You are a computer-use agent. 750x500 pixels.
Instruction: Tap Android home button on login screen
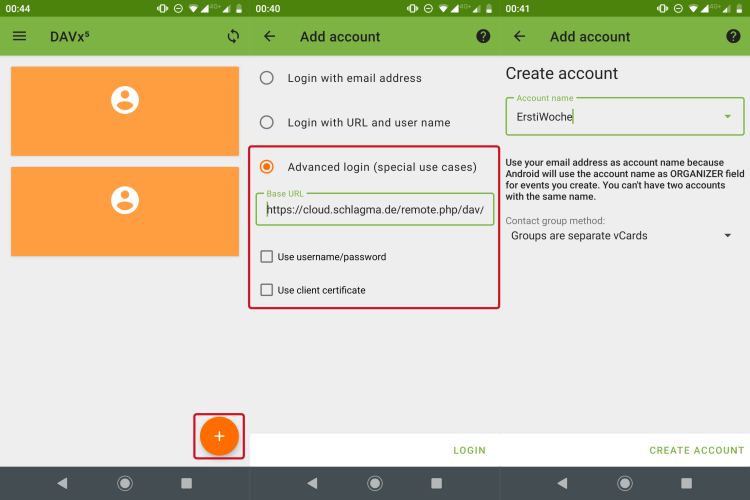(x=375, y=483)
